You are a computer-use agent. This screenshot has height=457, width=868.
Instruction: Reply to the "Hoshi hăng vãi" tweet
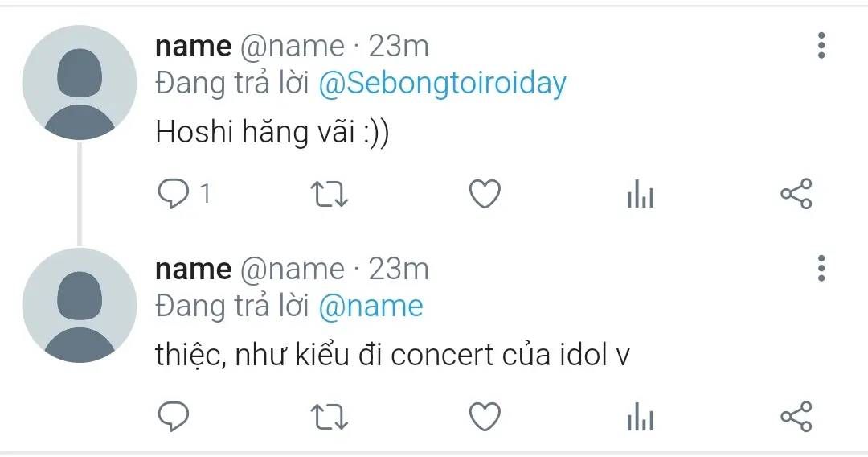click(172, 195)
